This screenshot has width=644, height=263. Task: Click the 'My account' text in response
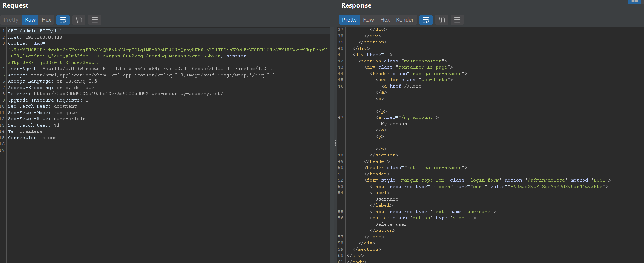tap(395, 124)
